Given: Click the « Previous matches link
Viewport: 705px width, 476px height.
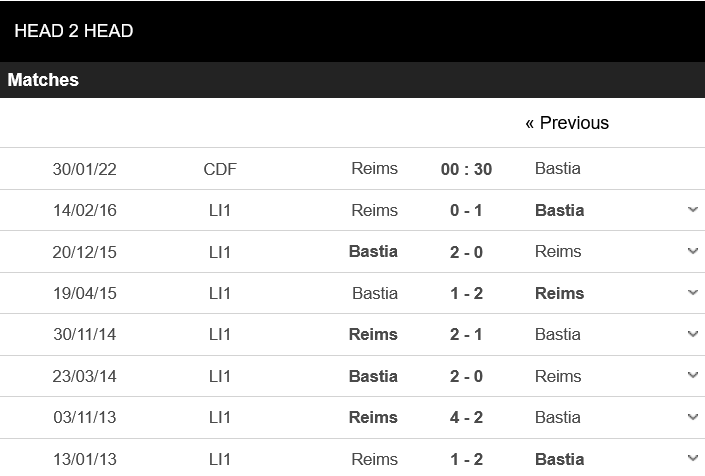Looking at the screenshot, I should tap(567, 123).
